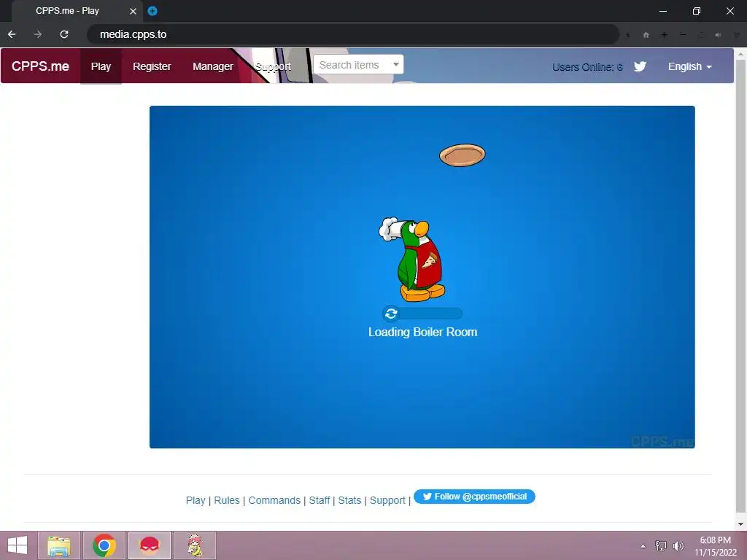This screenshot has height=560, width=747.
Task: Open a new tab with the blue plus icon
Action: (x=152, y=10)
